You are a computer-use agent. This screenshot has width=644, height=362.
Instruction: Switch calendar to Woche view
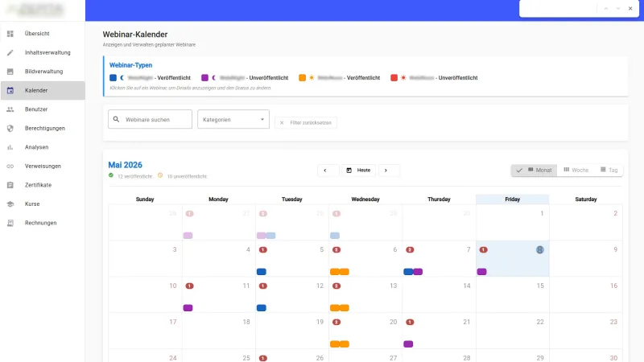576,170
